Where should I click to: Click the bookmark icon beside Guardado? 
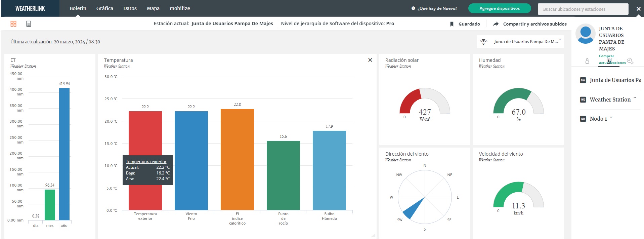452,24
